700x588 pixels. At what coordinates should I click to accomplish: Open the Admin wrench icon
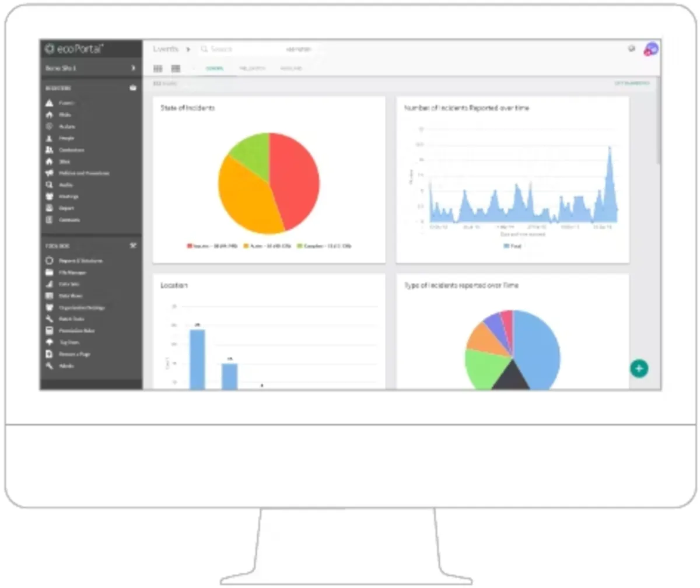click(x=50, y=366)
